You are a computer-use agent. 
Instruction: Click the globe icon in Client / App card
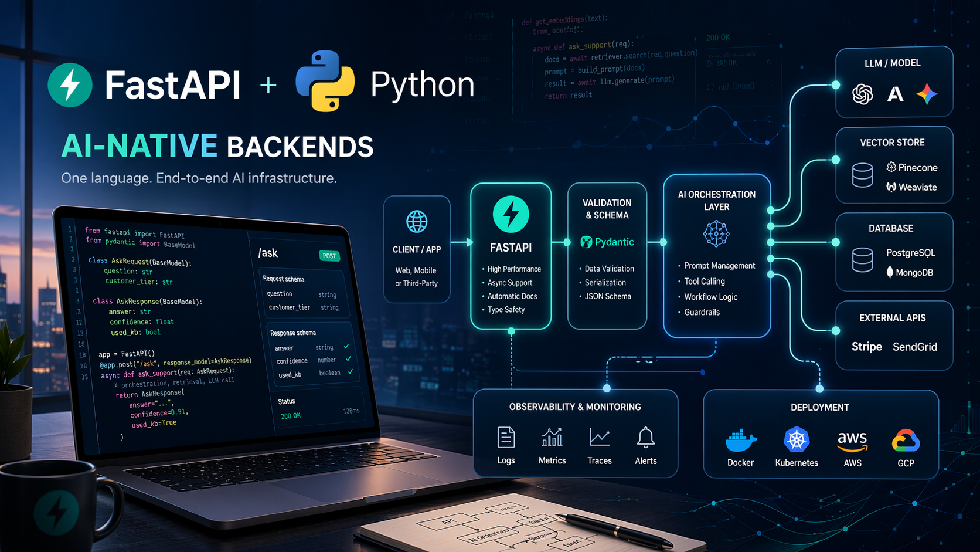point(417,222)
